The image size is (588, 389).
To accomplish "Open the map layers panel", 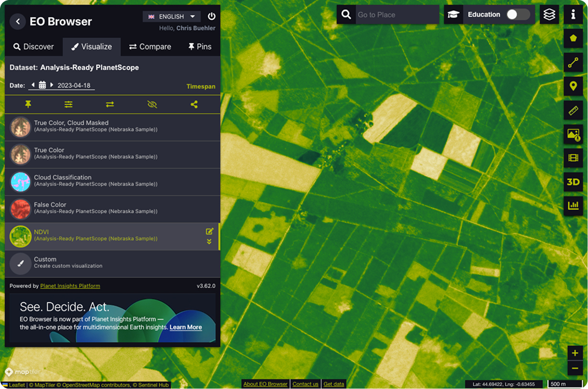I will point(549,15).
